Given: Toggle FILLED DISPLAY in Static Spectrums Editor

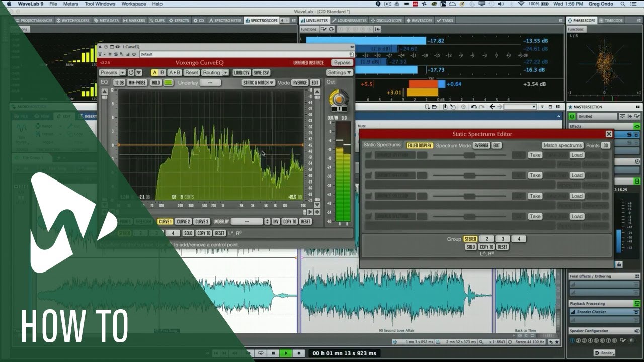Looking at the screenshot, I should click(x=420, y=145).
